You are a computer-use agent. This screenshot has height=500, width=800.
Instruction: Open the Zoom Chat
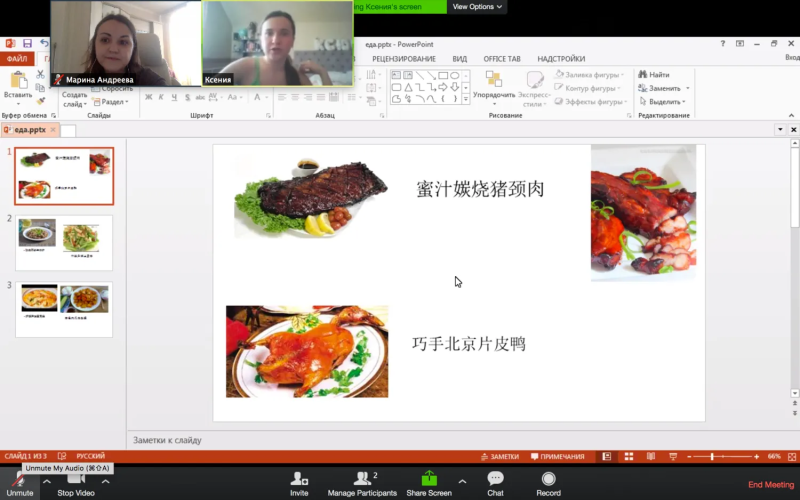(495, 484)
